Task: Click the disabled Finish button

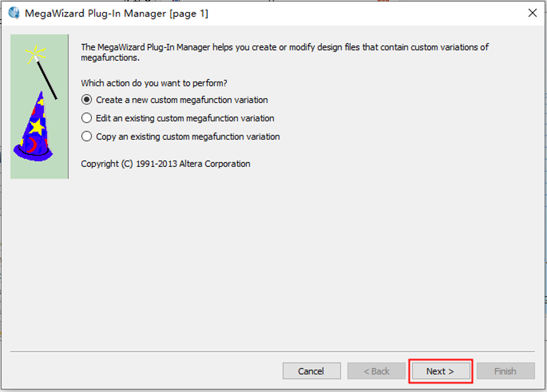Action: 505,371
